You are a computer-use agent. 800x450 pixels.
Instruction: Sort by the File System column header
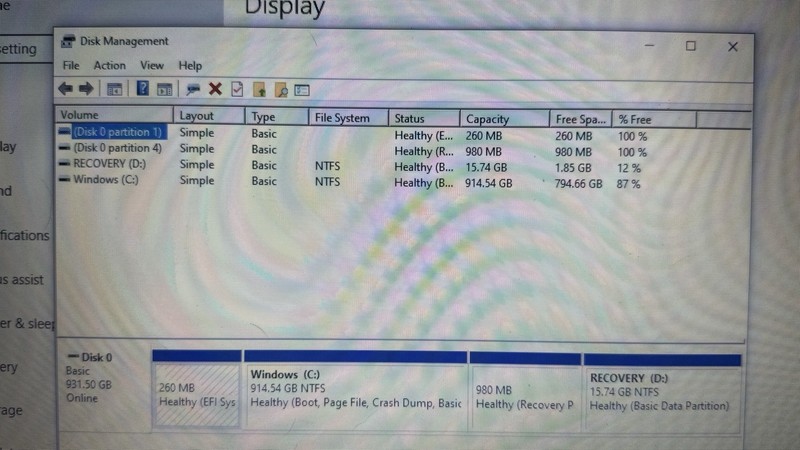coord(348,118)
